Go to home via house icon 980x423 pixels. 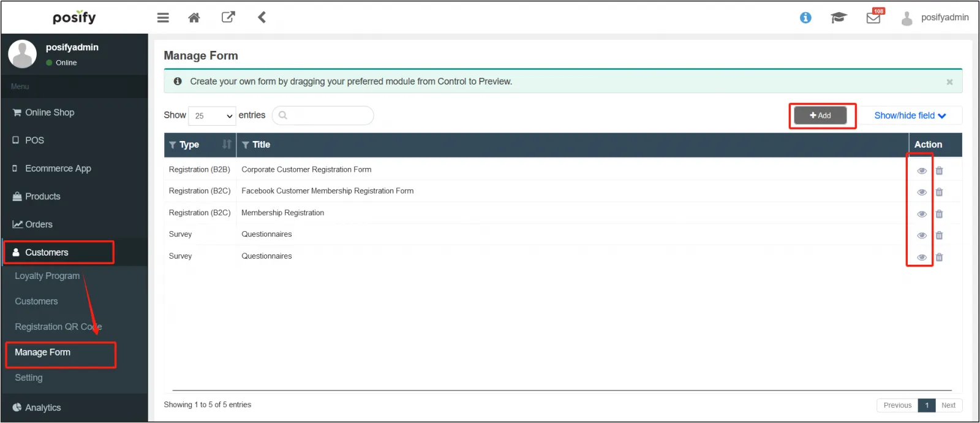[x=194, y=18]
